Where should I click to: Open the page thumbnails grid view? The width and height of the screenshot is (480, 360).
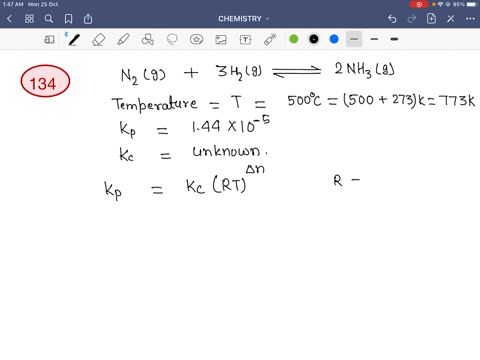click(29, 19)
